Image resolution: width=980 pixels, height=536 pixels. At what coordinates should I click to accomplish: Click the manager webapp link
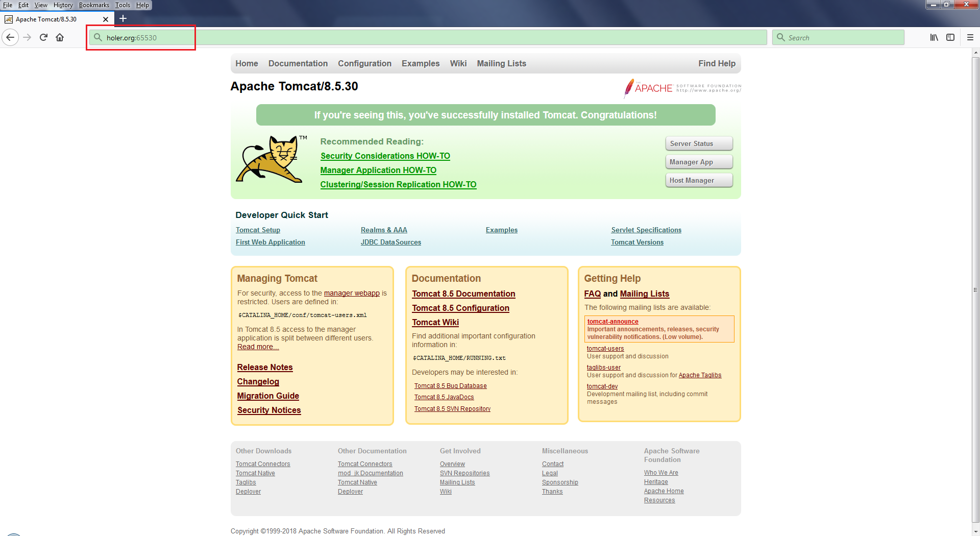[x=352, y=293]
